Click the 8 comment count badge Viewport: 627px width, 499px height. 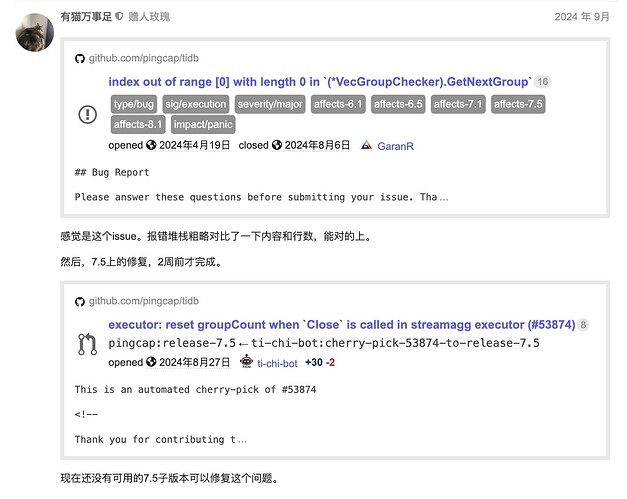click(583, 325)
